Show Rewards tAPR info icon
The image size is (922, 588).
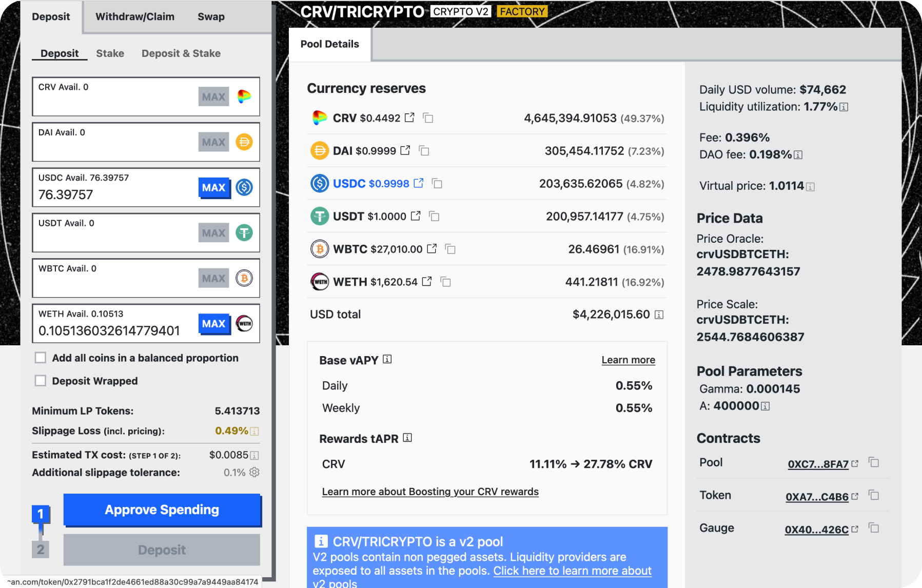click(x=407, y=438)
